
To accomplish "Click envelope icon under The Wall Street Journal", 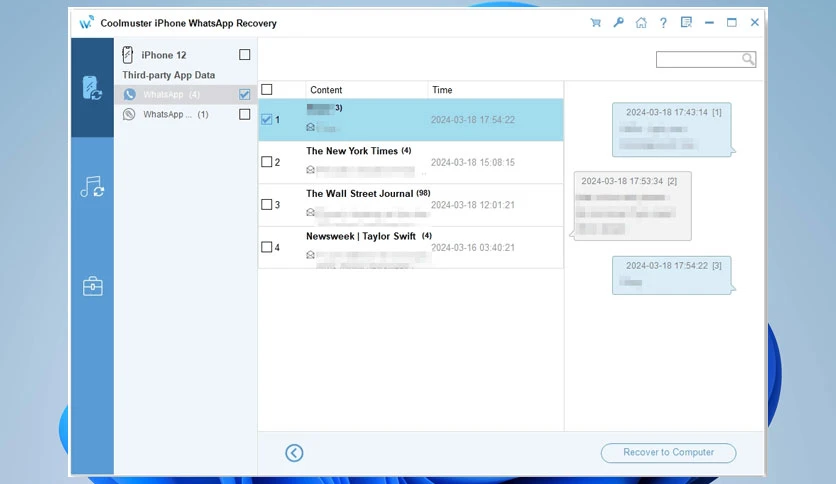I will pos(310,212).
